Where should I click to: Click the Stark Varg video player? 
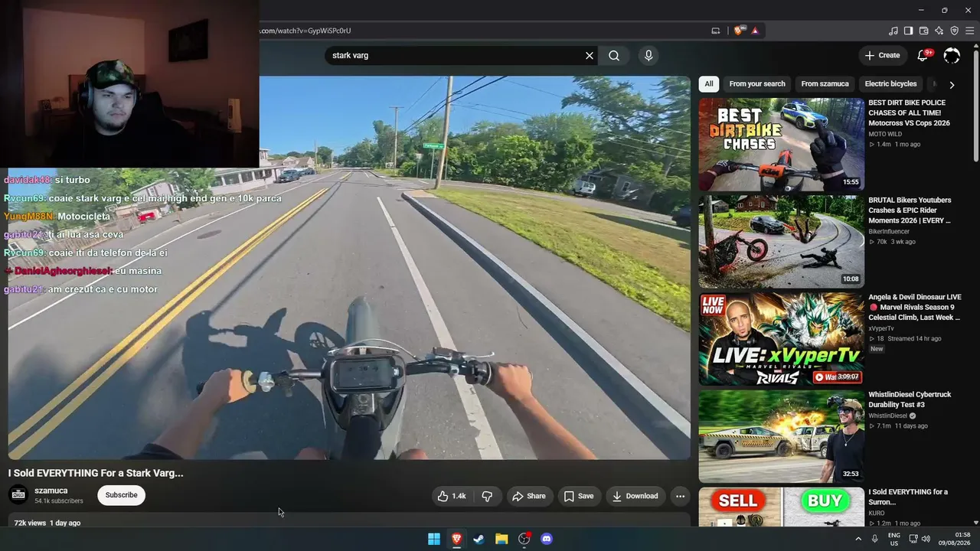349,268
